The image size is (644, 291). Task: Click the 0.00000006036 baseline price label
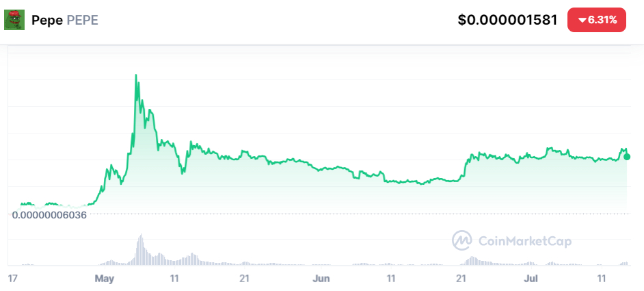coord(49,215)
